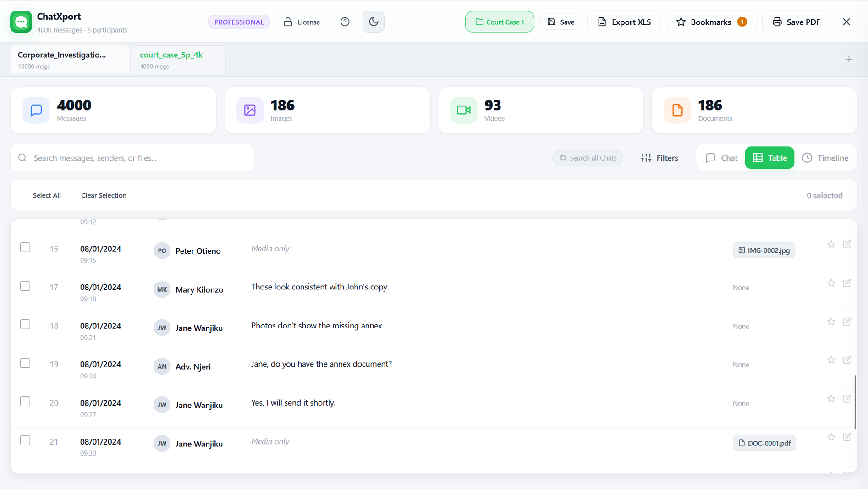
Task: Open the ChatXport app logo
Action: 21,22
